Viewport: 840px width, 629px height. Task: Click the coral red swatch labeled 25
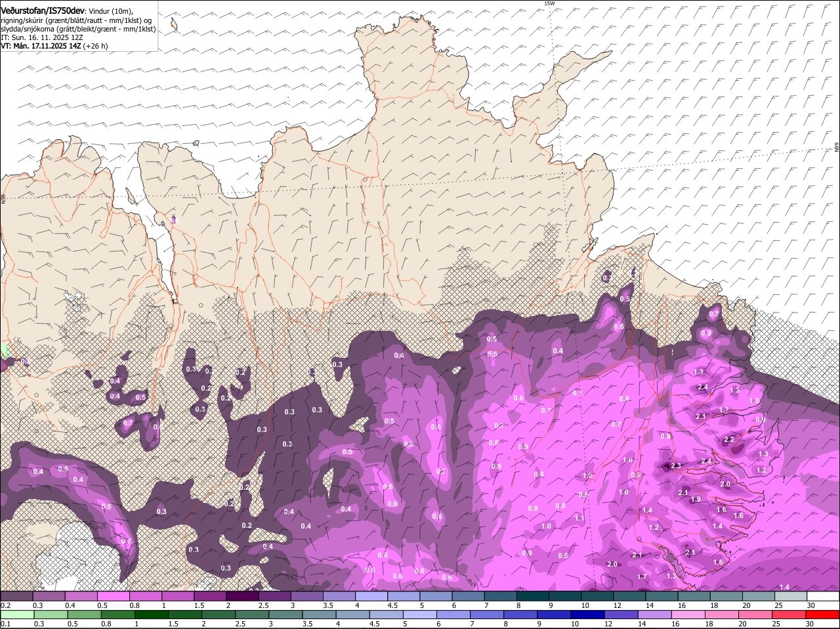click(789, 615)
